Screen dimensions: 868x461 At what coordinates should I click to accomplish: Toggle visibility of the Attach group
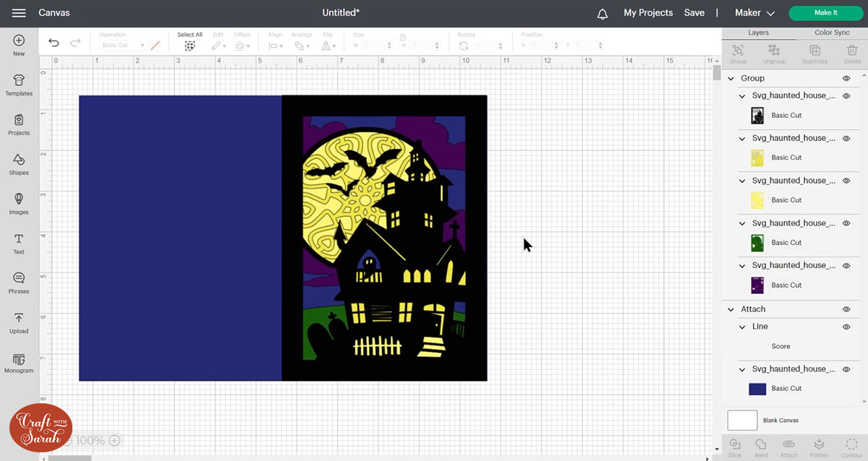(x=846, y=309)
